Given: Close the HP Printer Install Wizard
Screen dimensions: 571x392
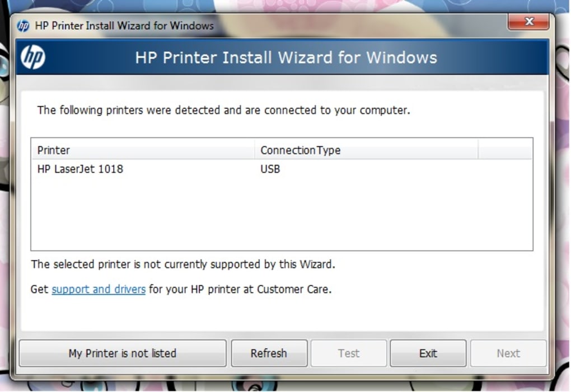Looking at the screenshot, I should [528, 22].
